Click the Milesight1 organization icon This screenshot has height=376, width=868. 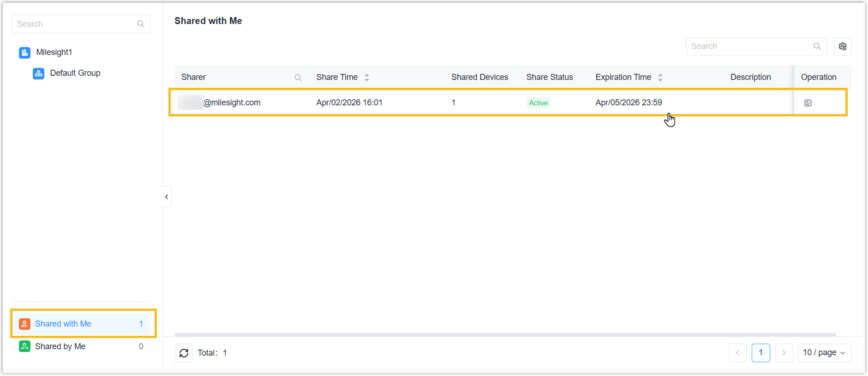click(24, 53)
